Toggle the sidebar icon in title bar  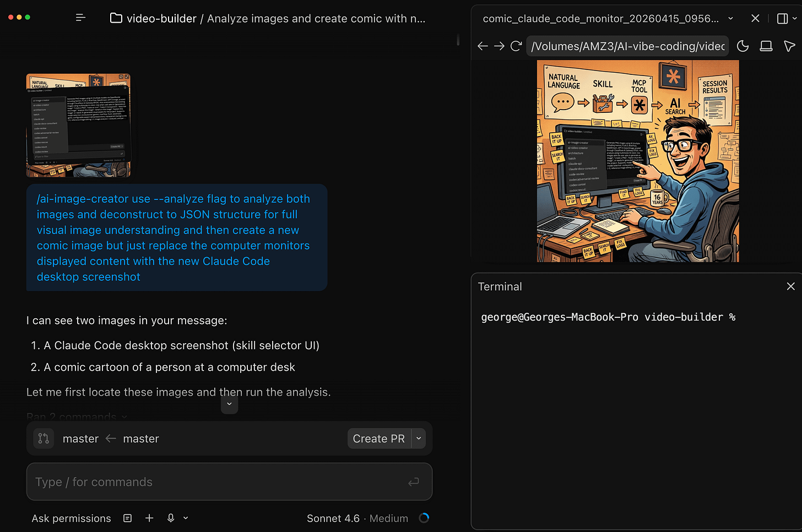point(80,18)
